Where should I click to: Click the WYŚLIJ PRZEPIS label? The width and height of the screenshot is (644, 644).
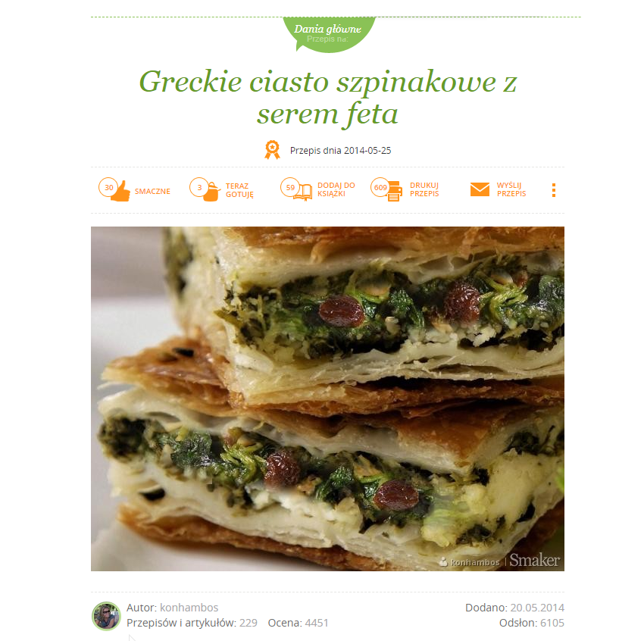[x=511, y=189]
